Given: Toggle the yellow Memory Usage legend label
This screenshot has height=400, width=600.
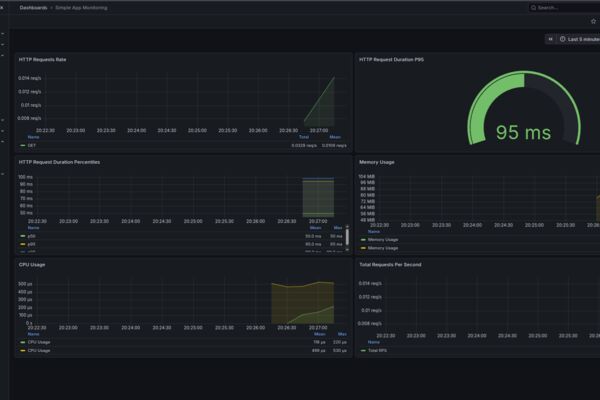Looking at the screenshot, I should tap(383, 248).
